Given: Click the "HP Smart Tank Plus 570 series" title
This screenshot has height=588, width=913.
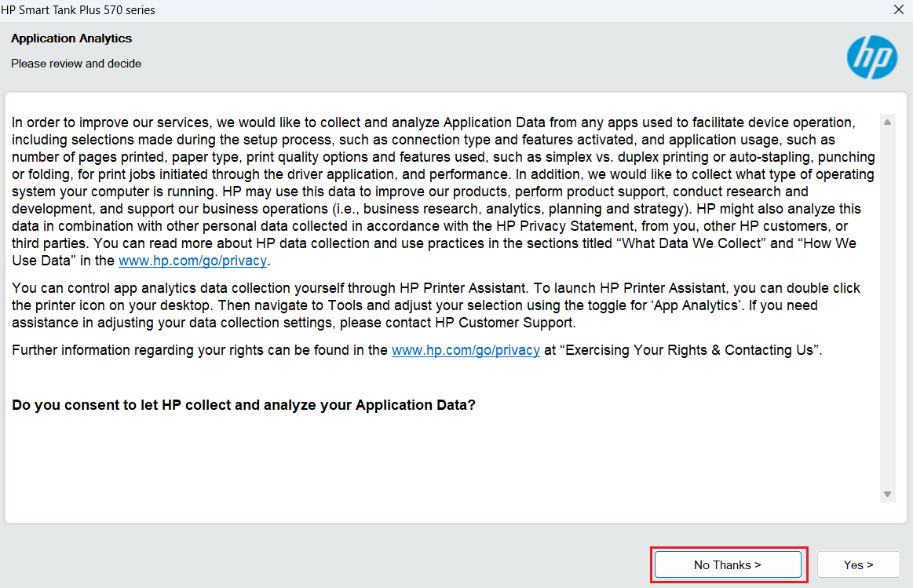Looking at the screenshot, I should pos(79,10).
